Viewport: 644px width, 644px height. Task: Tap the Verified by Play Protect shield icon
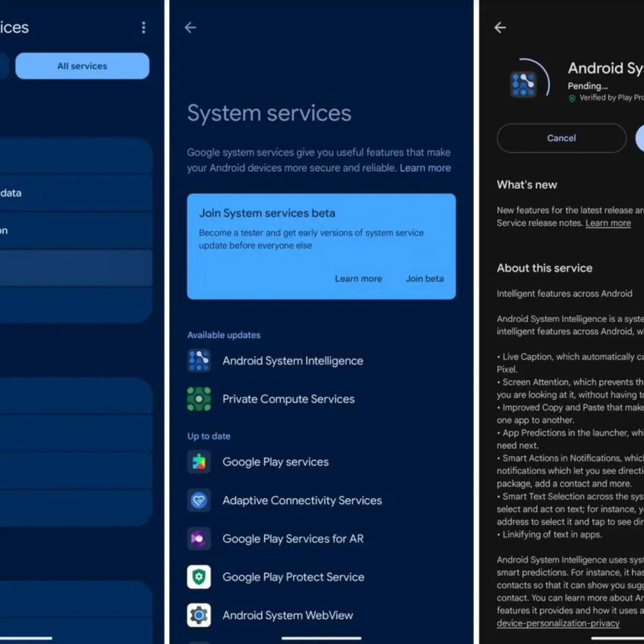(x=572, y=98)
